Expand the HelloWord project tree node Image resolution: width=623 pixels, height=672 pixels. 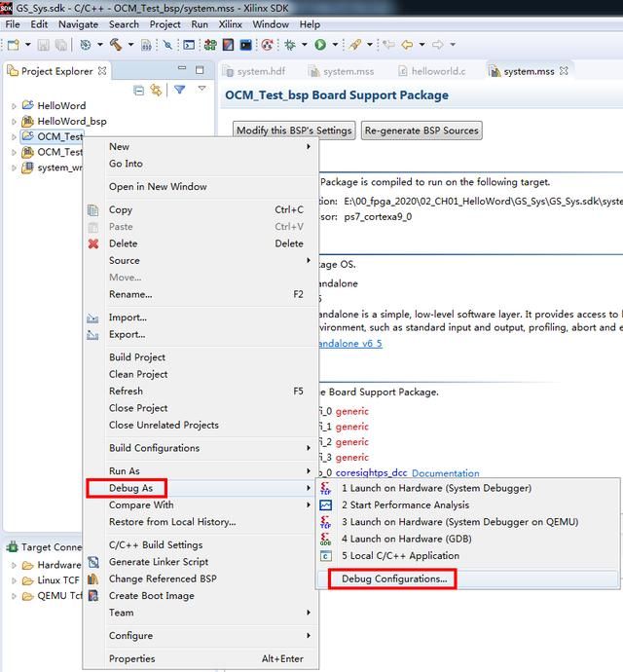(x=14, y=106)
